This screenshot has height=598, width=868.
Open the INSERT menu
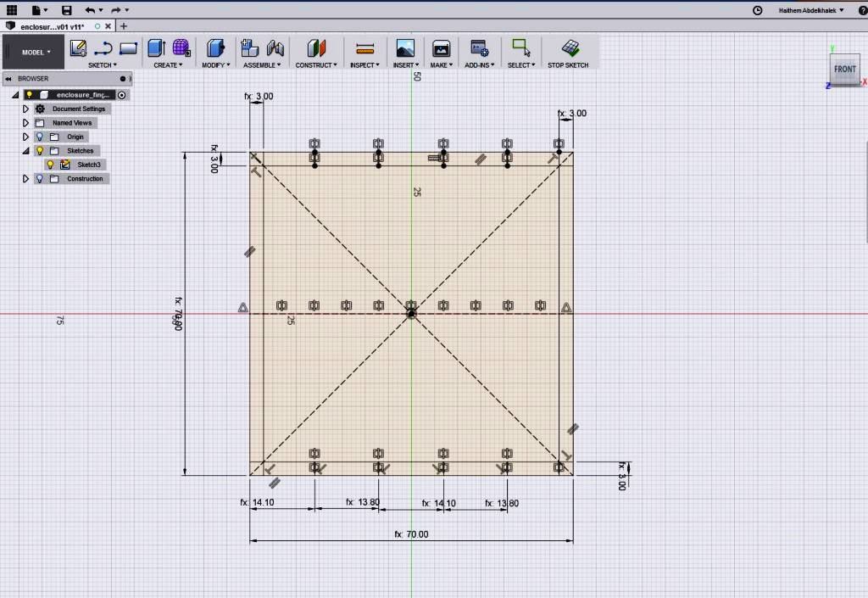(x=406, y=65)
